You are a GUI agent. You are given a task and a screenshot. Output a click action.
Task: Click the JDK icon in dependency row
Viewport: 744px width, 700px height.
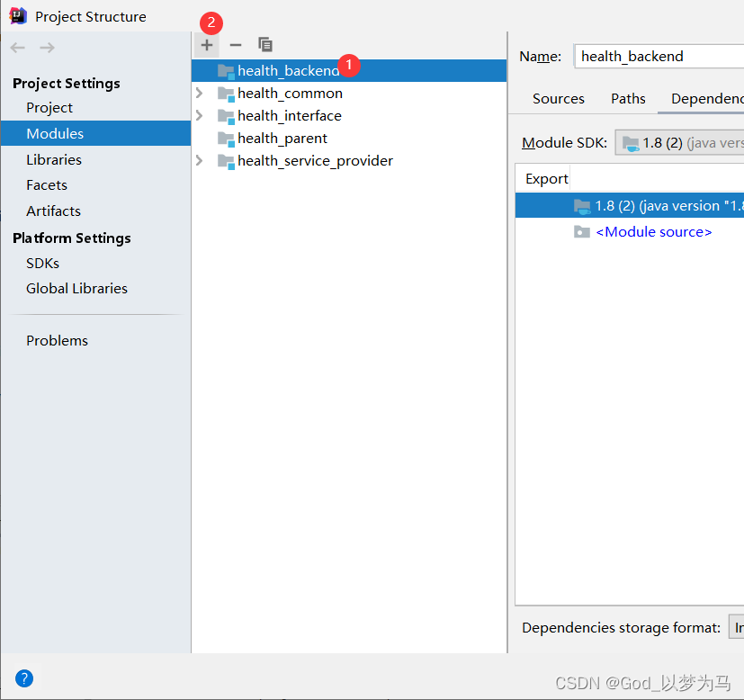[x=582, y=206]
